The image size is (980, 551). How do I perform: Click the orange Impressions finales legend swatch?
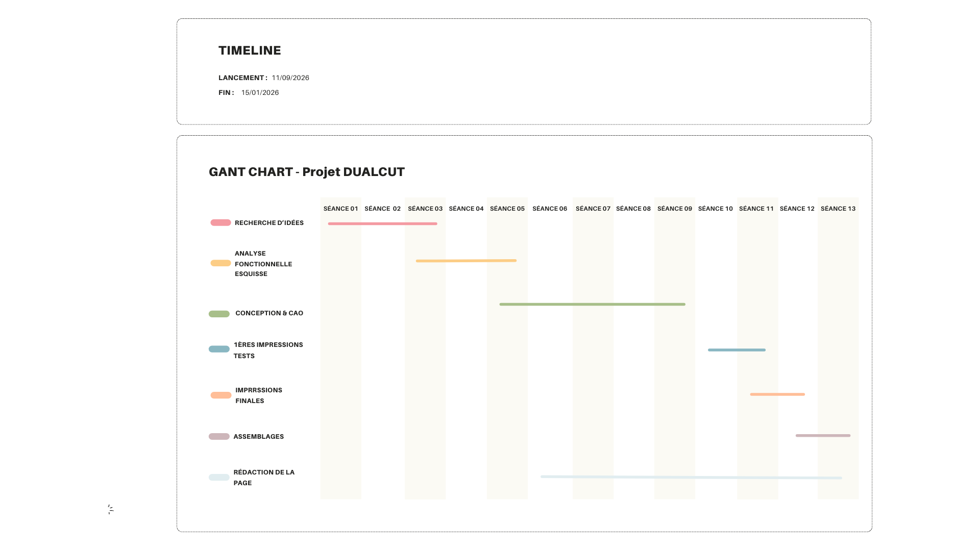click(221, 395)
